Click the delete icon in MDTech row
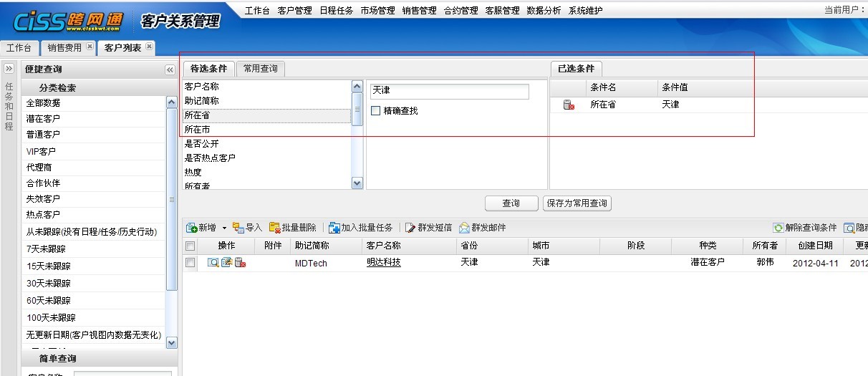868x376 pixels. 240,263
